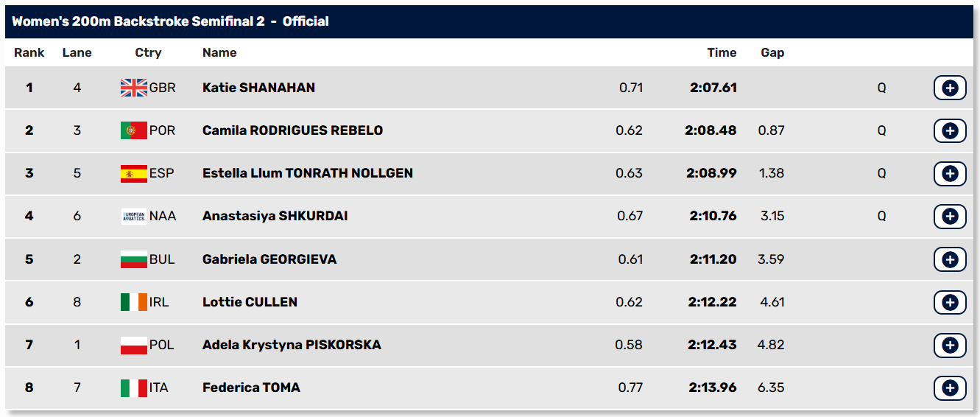980x417 pixels.
Task: Open Katie SHANAHAN athlete name link
Action: [258, 88]
